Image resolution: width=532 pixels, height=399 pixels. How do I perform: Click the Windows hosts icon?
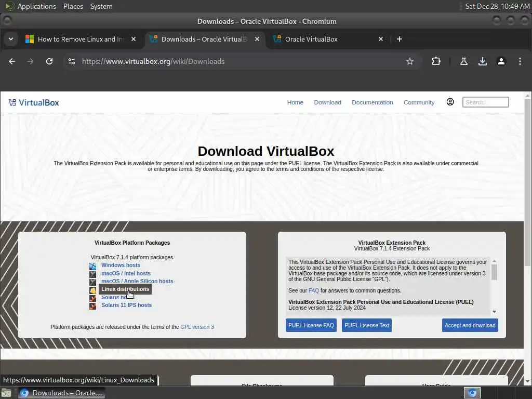click(92, 267)
